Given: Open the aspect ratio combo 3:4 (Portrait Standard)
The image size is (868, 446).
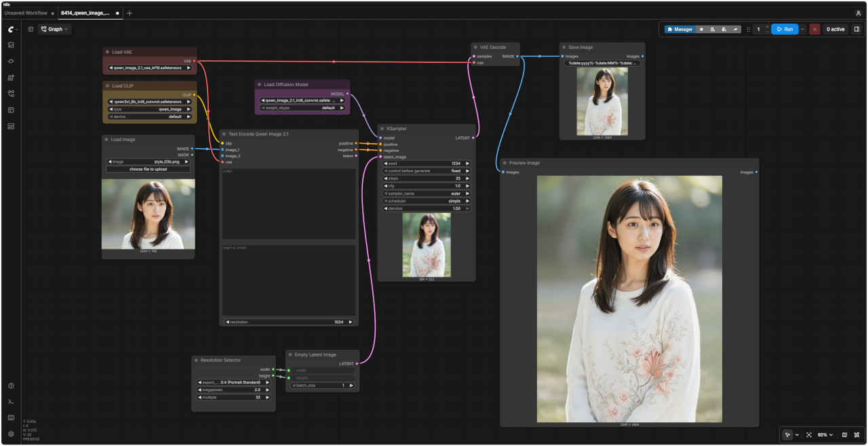Looking at the screenshot, I should (234, 382).
